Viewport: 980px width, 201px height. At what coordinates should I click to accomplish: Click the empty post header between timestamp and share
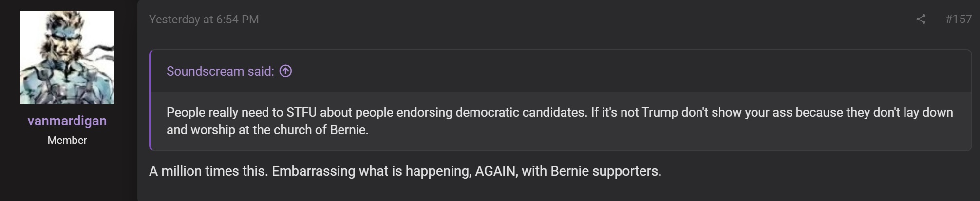(584, 20)
